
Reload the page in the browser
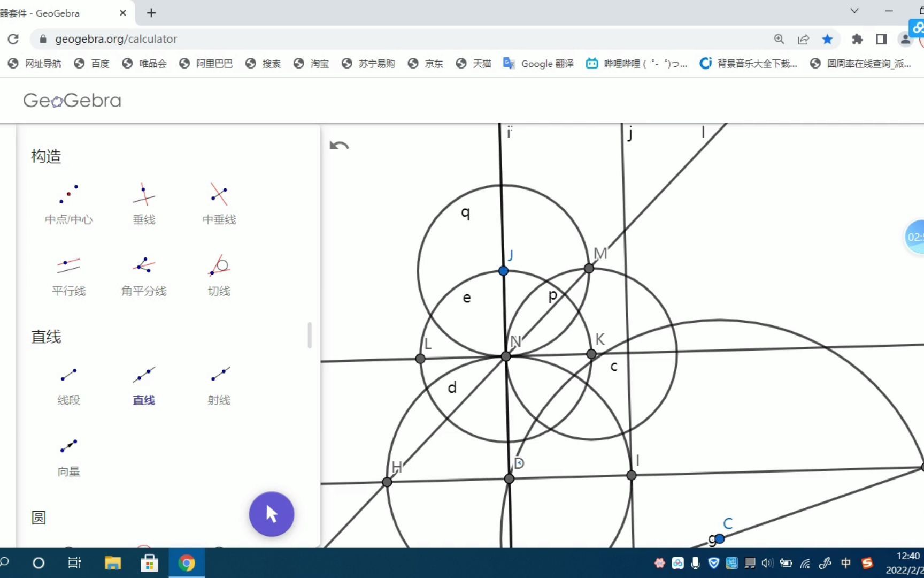13,39
